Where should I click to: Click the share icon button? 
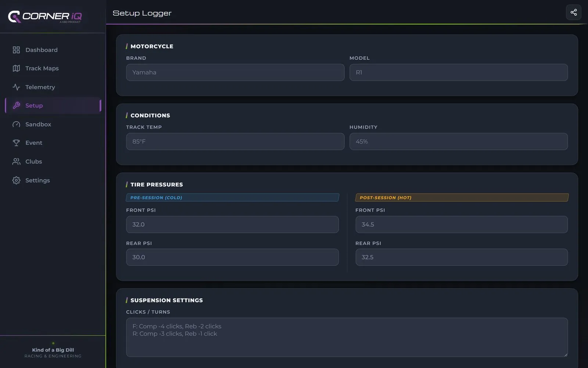(573, 13)
